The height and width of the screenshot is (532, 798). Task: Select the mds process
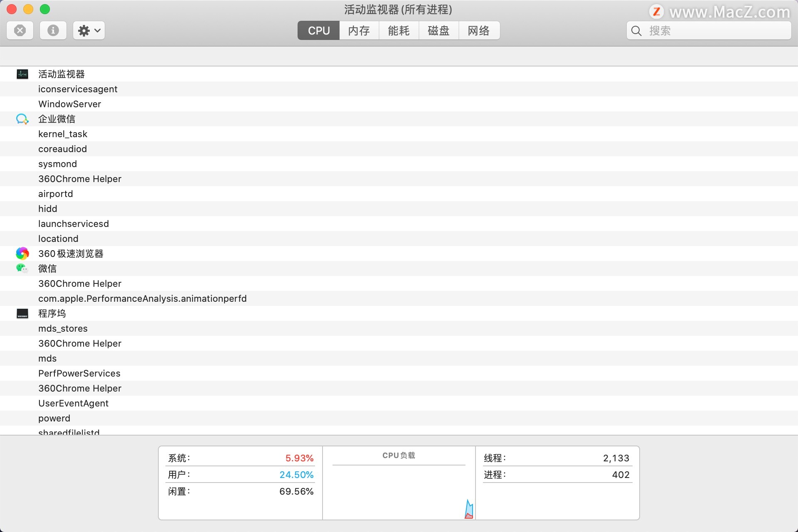[x=399, y=358]
